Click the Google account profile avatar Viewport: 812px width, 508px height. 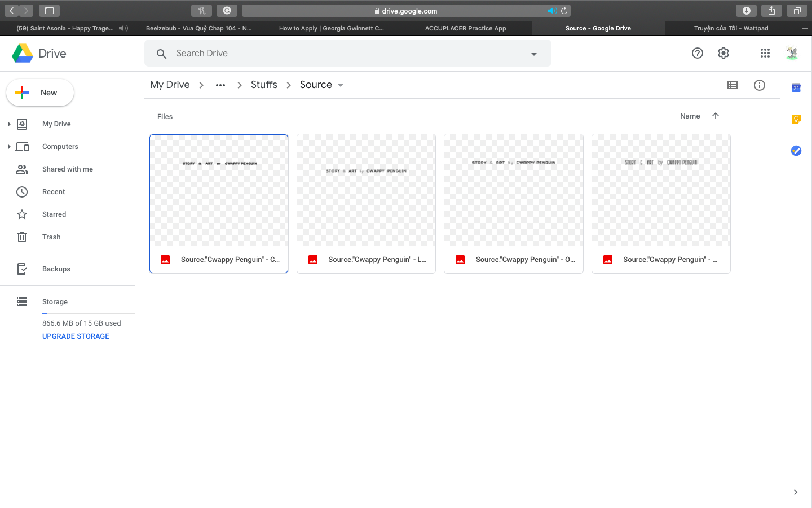click(x=792, y=53)
